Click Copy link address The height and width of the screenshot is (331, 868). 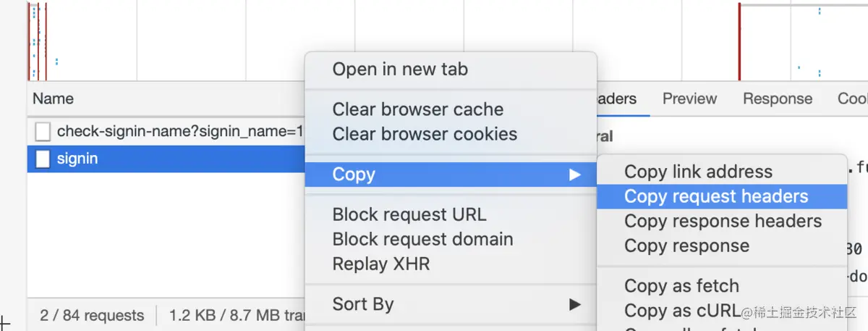[x=698, y=172]
